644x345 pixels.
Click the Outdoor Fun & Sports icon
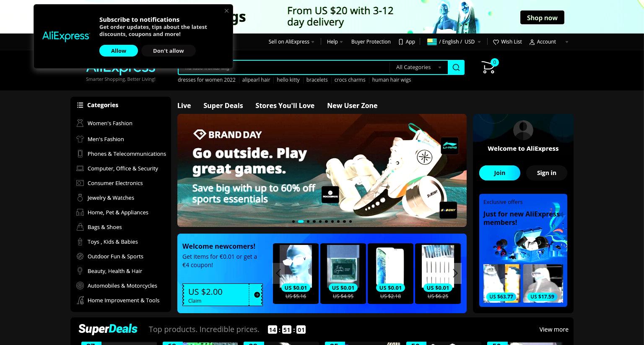(80, 256)
